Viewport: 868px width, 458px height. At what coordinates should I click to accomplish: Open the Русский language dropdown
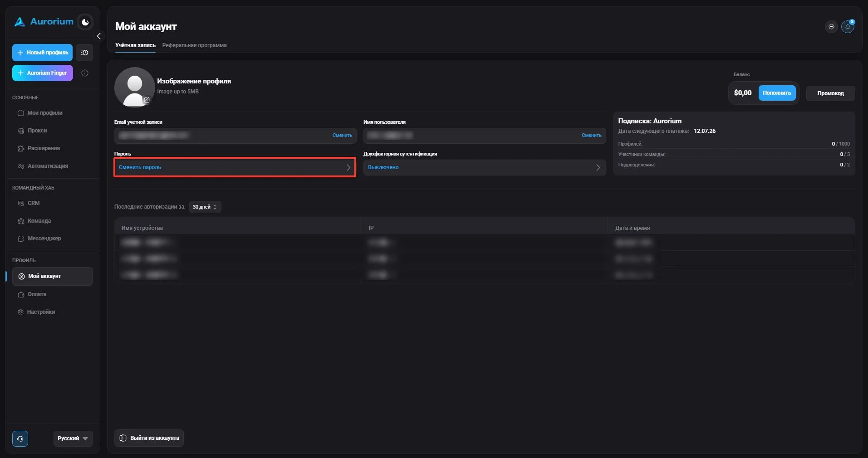(73, 439)
